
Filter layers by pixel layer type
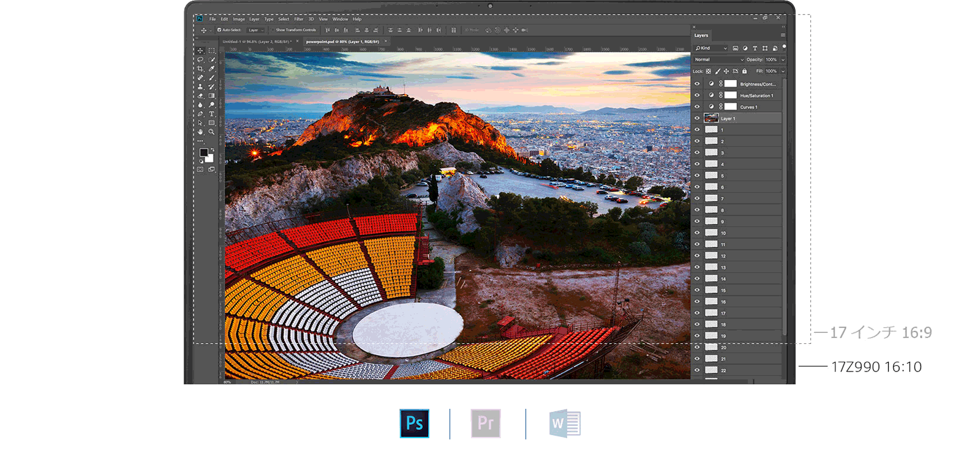[736, 48]
